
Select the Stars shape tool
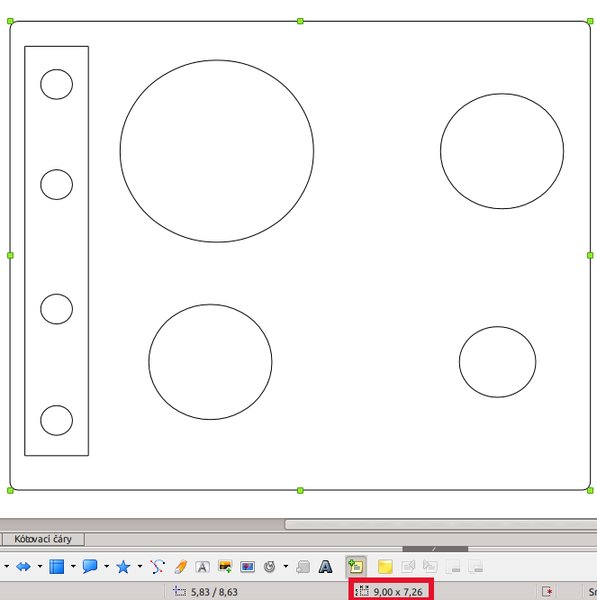click(123, 566)
